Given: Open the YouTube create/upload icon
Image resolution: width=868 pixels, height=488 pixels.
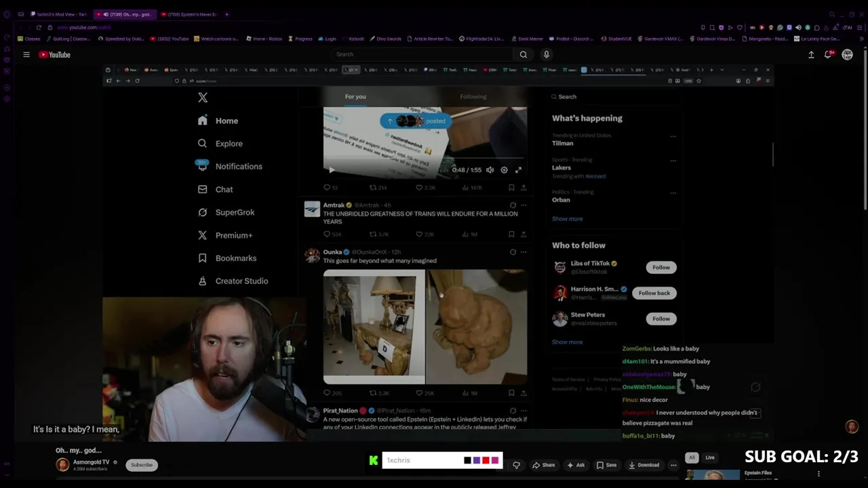Looking at the screenshot, I should point(811,55).
